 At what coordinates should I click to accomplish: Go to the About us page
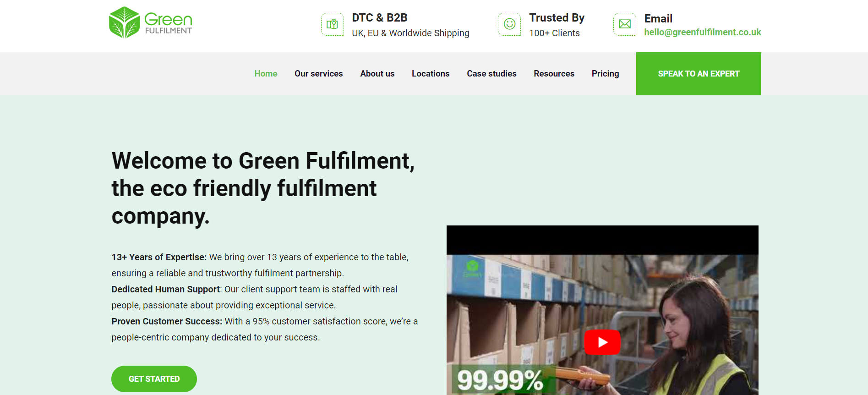click(x=377, y=74)
